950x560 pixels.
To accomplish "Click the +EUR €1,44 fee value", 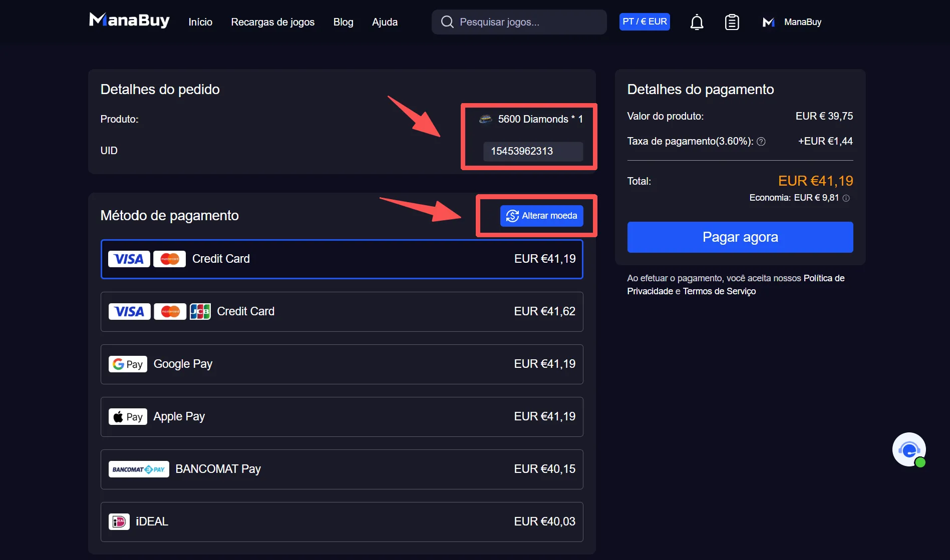I will [825, 141].
